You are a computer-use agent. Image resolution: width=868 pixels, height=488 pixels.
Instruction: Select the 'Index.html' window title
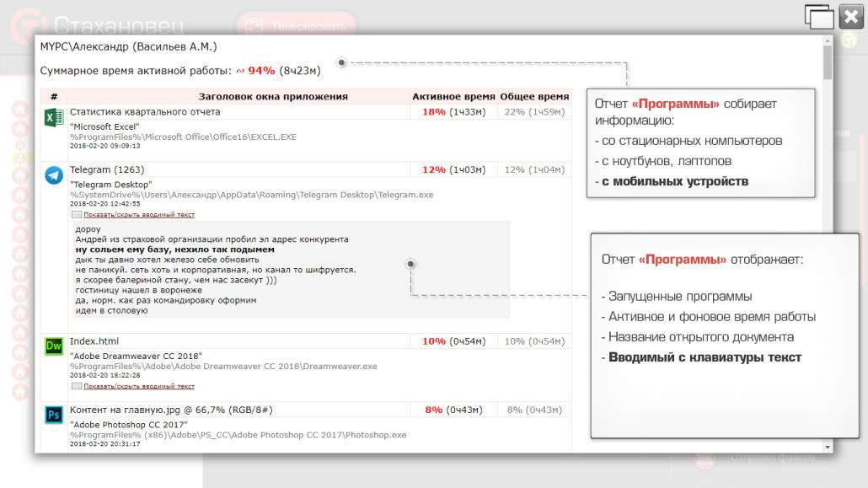point(94,341)
